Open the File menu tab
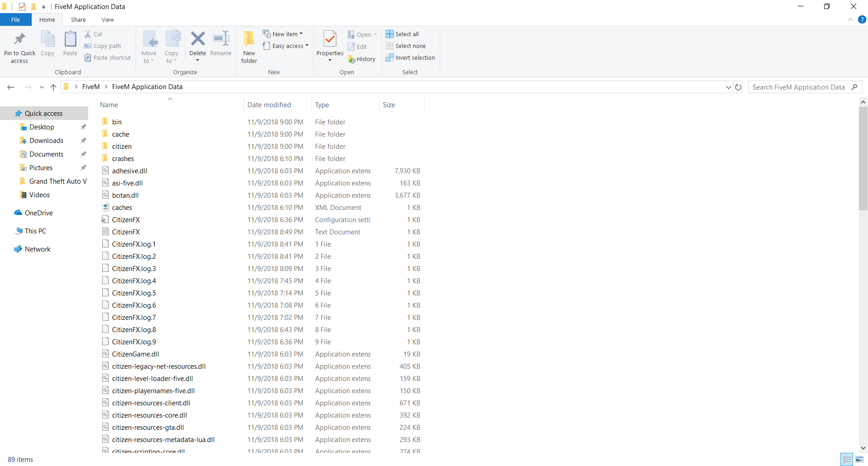 click(x=15, y=19)
